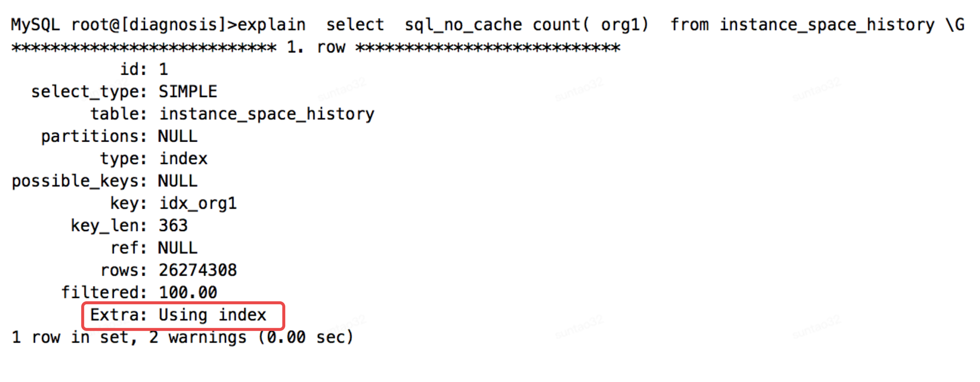Click the table value instance_space_history

(x=267, y=114)
